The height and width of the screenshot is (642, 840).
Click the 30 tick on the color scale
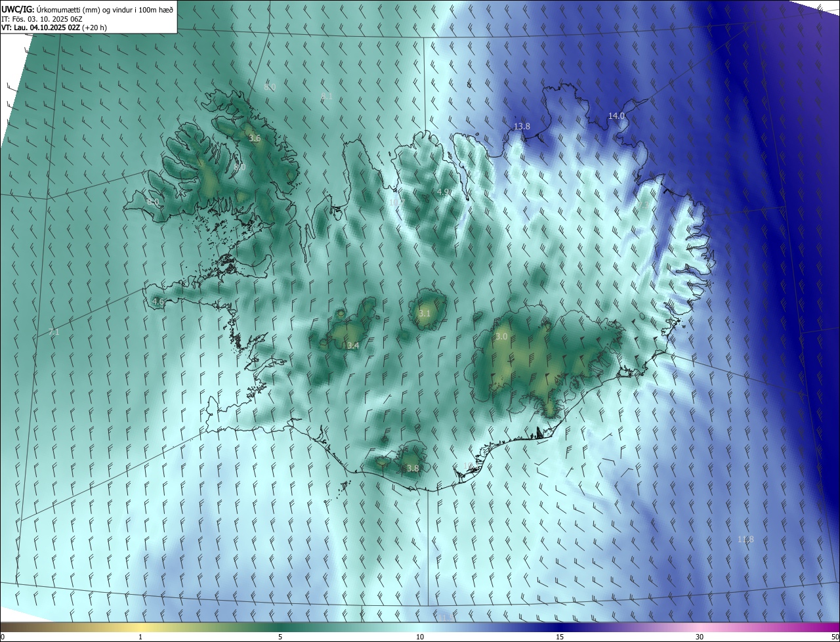click(x=700, y=637)
